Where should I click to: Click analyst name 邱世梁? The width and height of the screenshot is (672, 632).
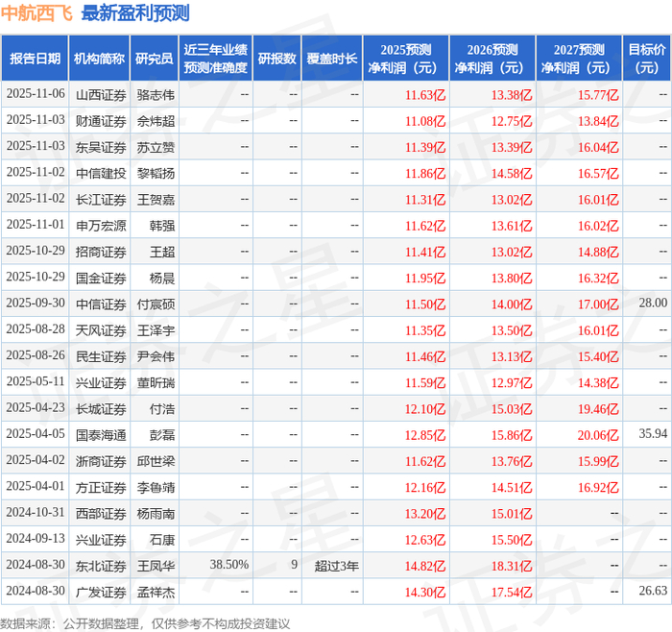(x=156, y=461)
